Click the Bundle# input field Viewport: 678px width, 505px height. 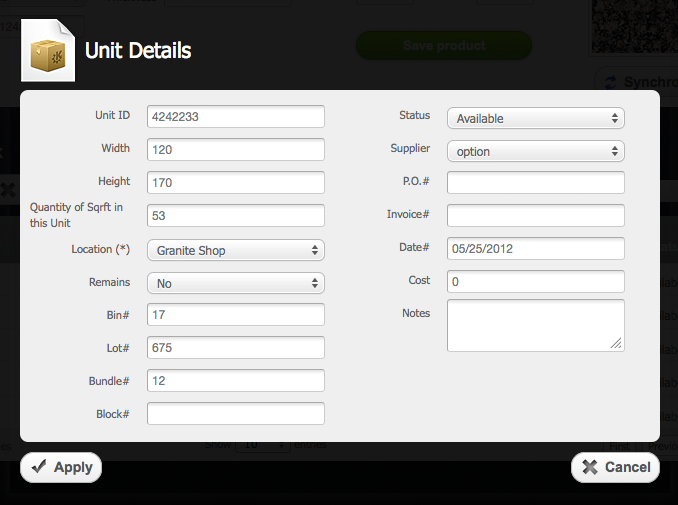tap(235, 381)
